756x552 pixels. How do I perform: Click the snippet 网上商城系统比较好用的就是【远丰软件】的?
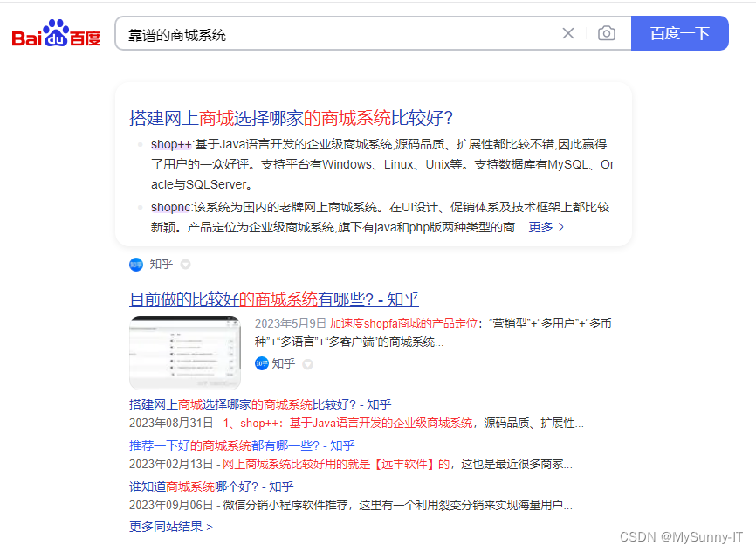pos(336,464)
